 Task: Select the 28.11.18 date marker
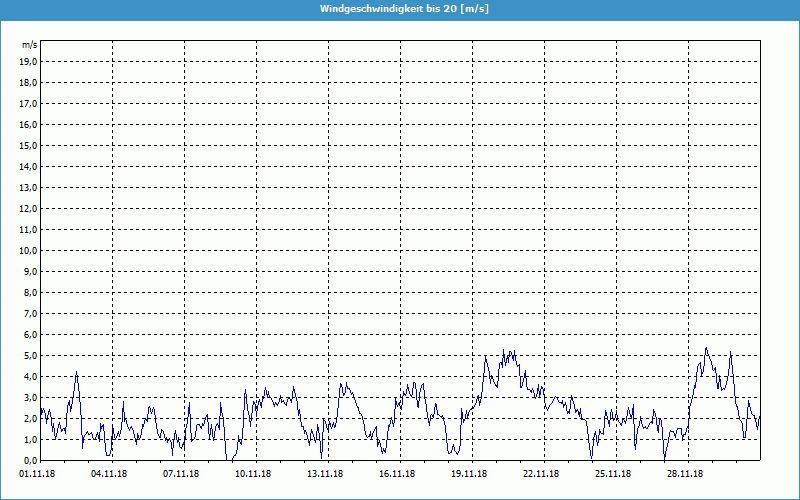pos(685,475)
